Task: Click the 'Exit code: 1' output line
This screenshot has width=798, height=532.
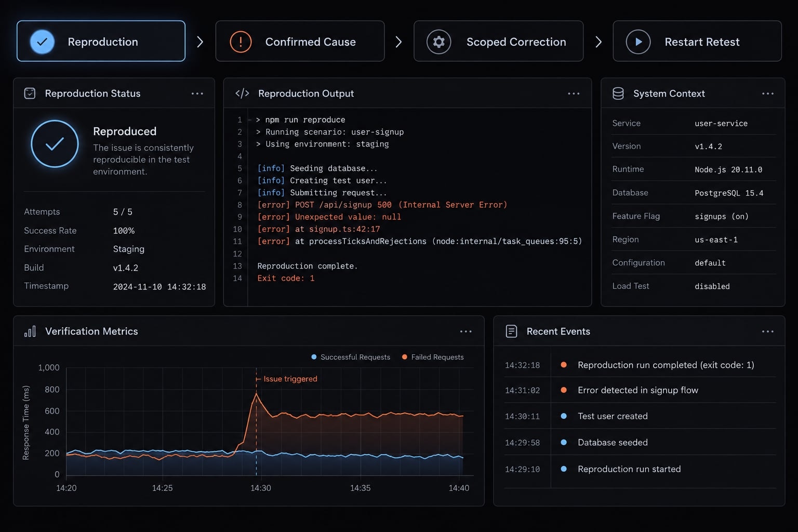Action: [x=286, y=278]
